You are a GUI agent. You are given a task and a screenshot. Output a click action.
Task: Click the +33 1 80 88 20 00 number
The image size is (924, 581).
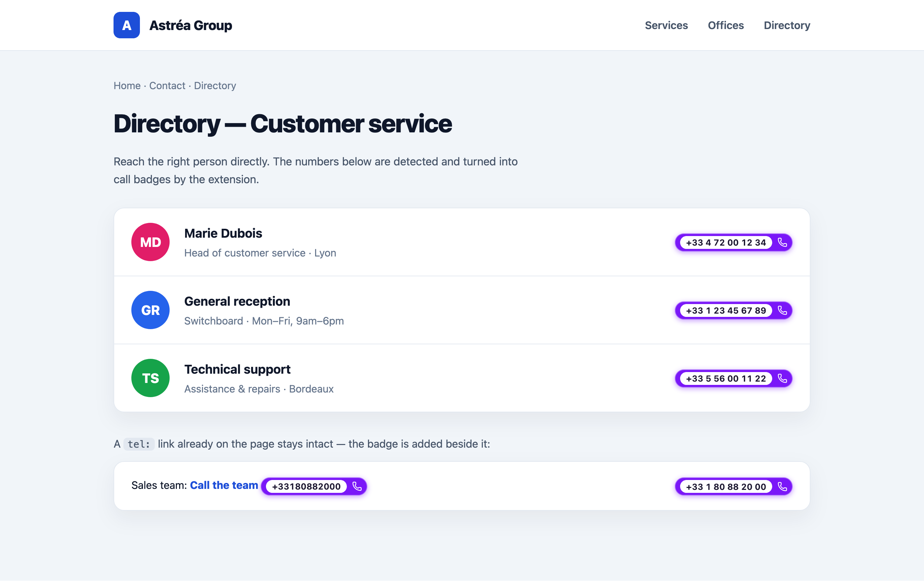pyautogui.click(x=726, y=487)
